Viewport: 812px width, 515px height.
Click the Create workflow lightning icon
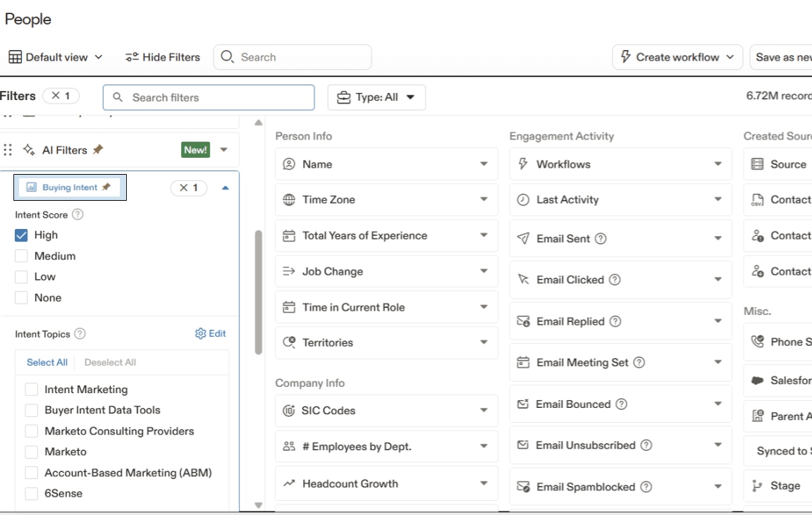626,56
